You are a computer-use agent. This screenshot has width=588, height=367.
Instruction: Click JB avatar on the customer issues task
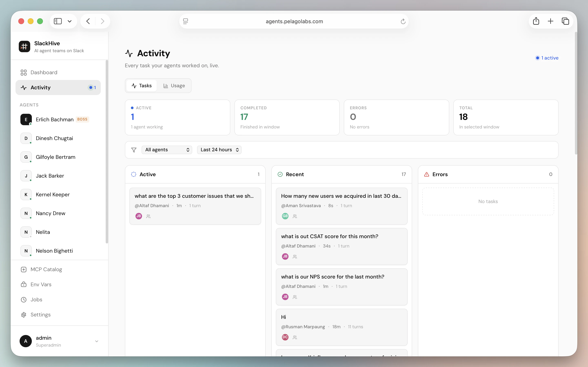[x=139, y=216]
